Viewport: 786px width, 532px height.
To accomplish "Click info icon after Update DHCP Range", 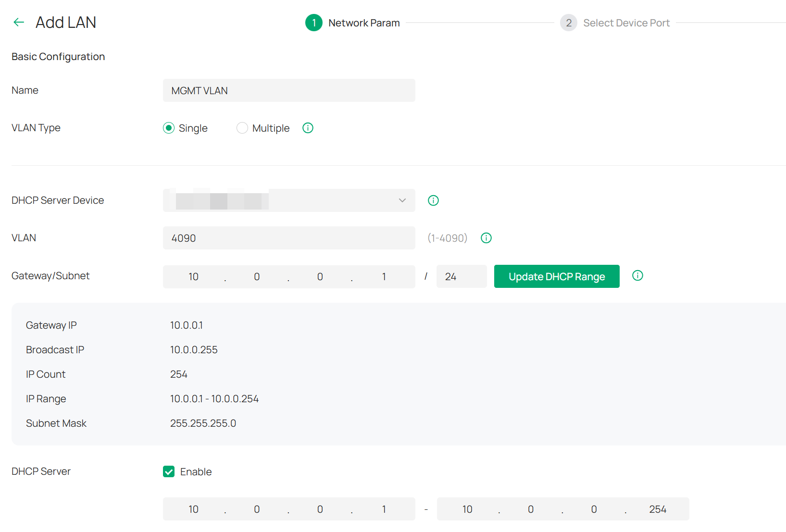I will (x=637, y=275).
